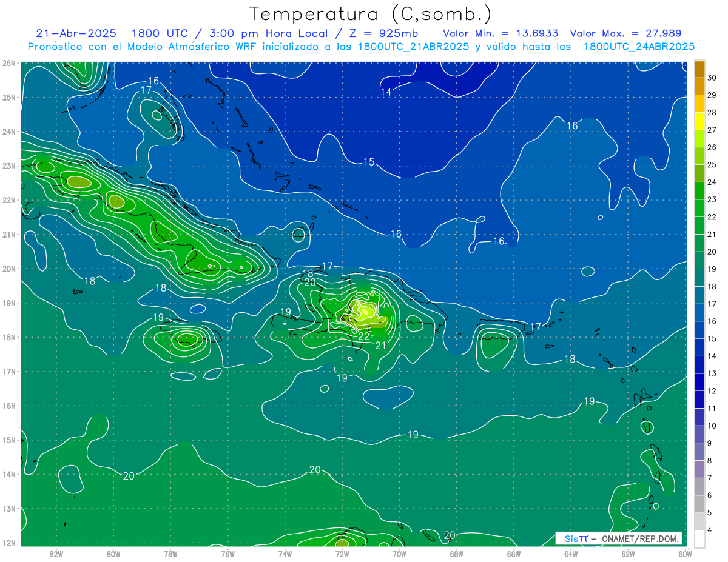Click the "22" contour label over Hispaniola
This screenshot has height=562, width=728.
pyautogui.click(x=363, y=336)
